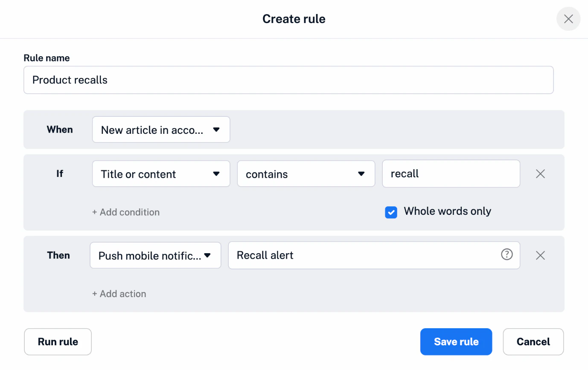Click the Create rule title
This screenshot has width=588, height=370.
(x=294, y=19)
